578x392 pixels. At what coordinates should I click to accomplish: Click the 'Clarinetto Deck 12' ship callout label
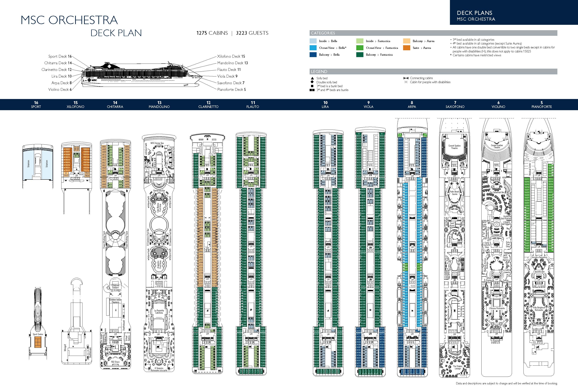[x=56, y=70]
